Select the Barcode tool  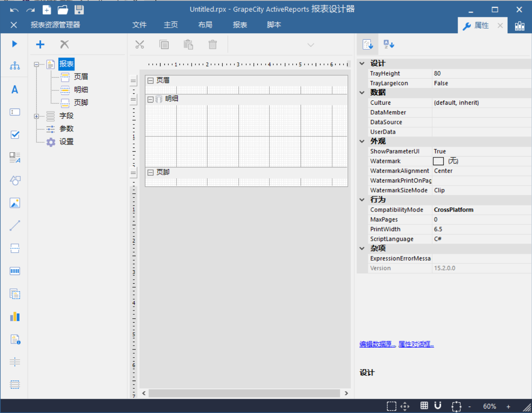[x=15, y=271]
